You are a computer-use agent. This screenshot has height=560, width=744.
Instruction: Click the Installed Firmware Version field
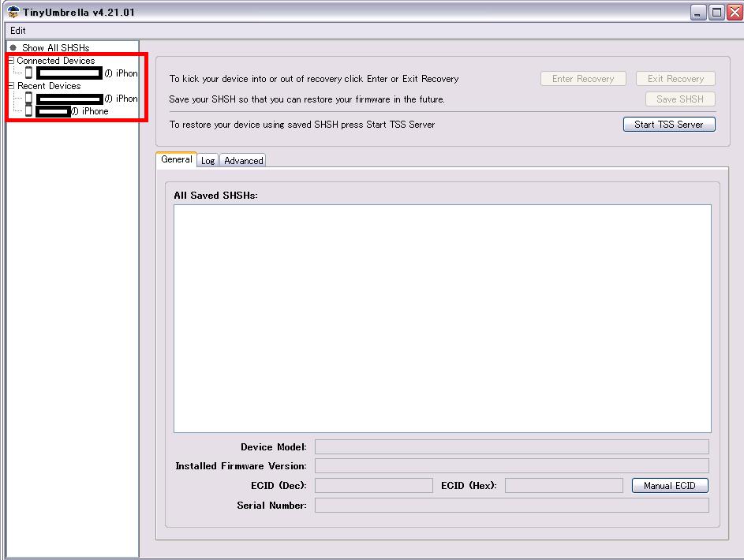[512, 465]
